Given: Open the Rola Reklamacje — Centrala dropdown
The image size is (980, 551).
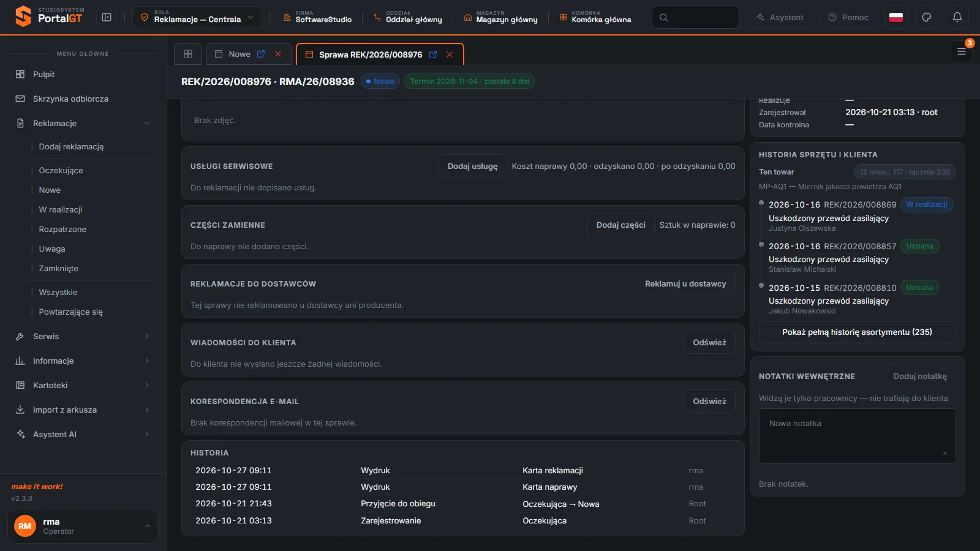Looking at the screenshot, I should pos(197,17).
